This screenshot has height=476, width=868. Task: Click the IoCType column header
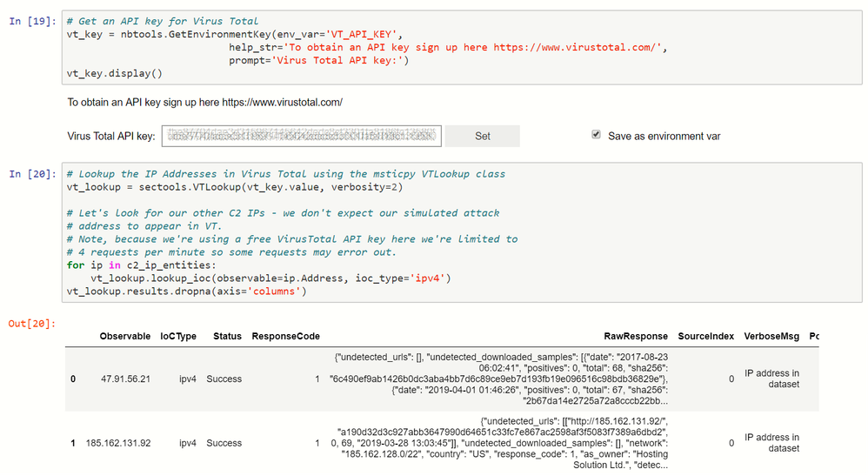point(178,336)
